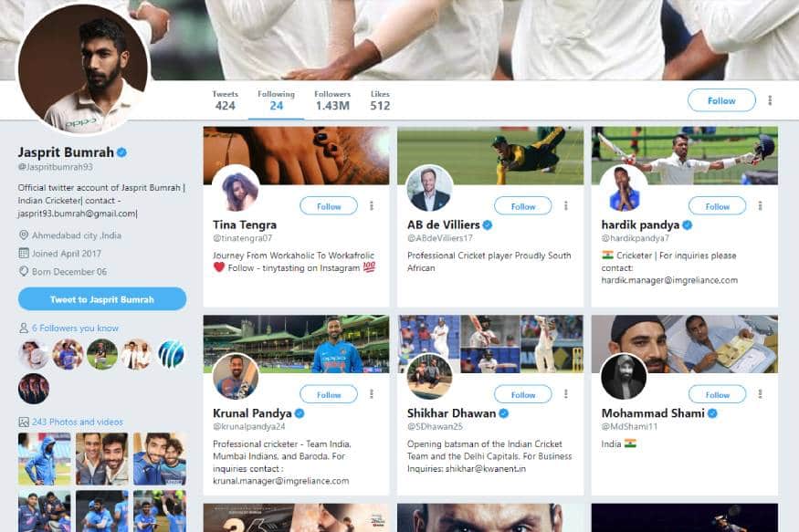The height and width of the screenshot is (532, 799).
Task: Open Tina Tengra card's three-dot menu
Action: click(372, 206)
